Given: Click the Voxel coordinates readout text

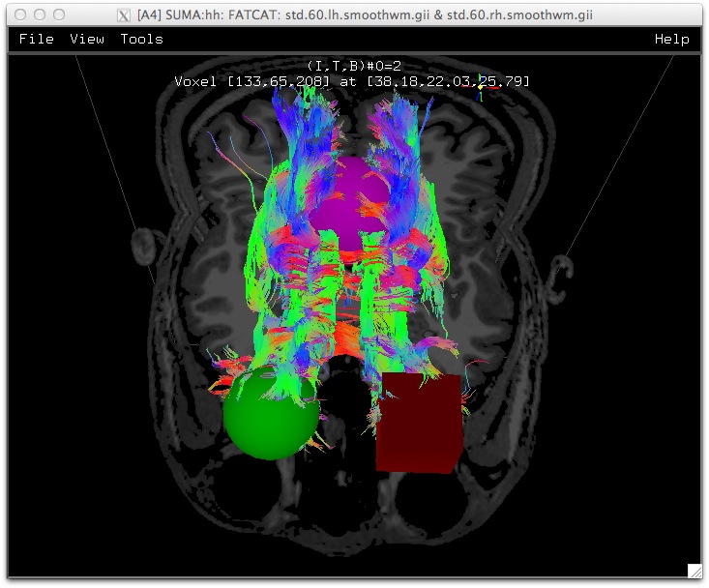Looking at the screenshot, I should click(352, 81).
